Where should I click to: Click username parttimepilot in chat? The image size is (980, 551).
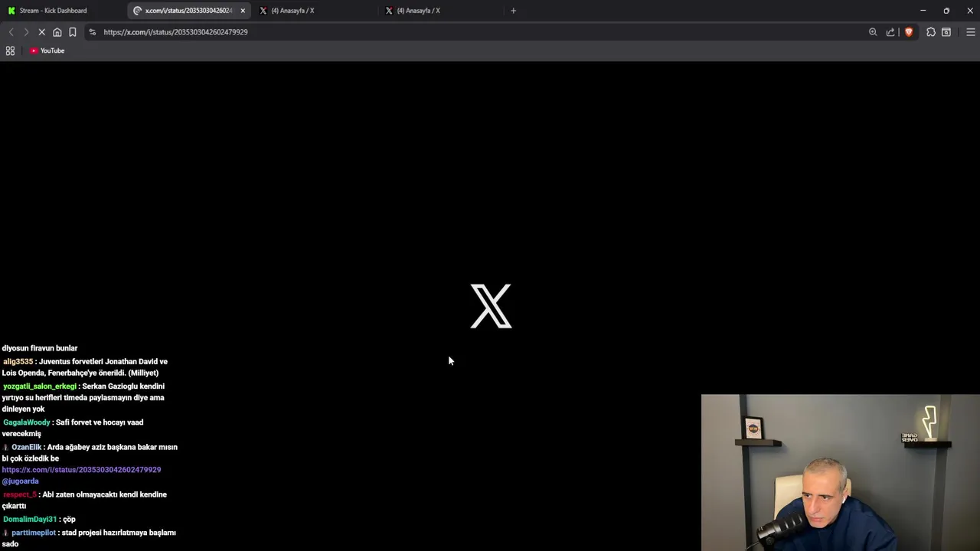[34, 533]
